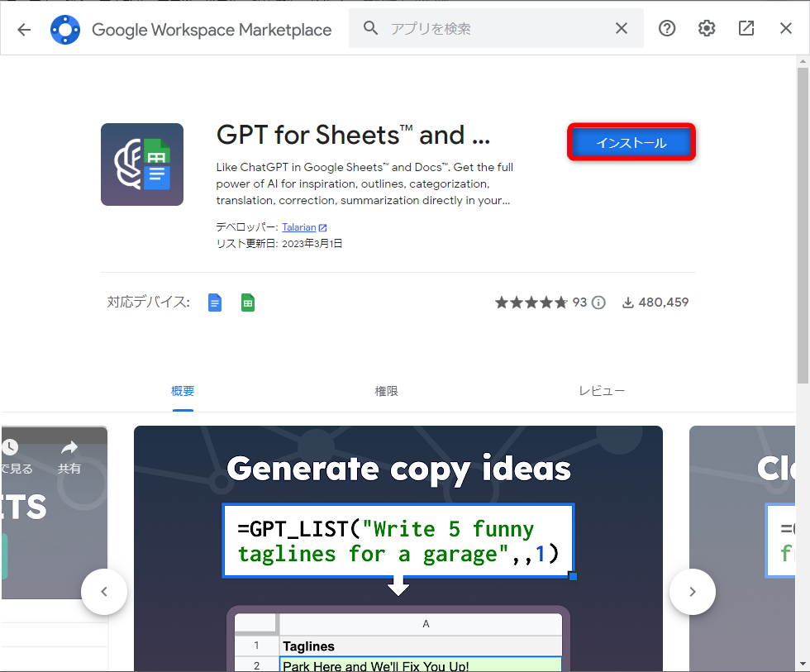Viewport: 810px width, 672px height.
Task: Click the download count icon
Action: [627, 303]
